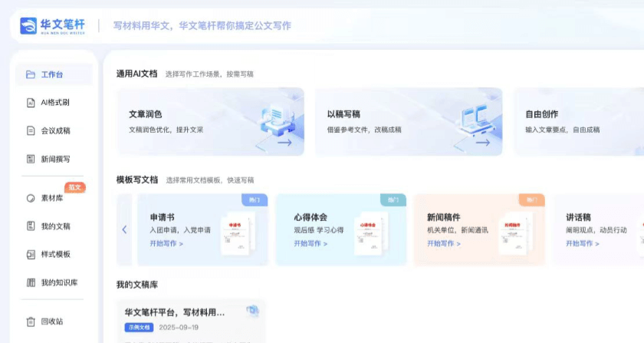Click the 心得体会 document thumbnail
Viewport: 644px width, 343px height.
point(371,233)
